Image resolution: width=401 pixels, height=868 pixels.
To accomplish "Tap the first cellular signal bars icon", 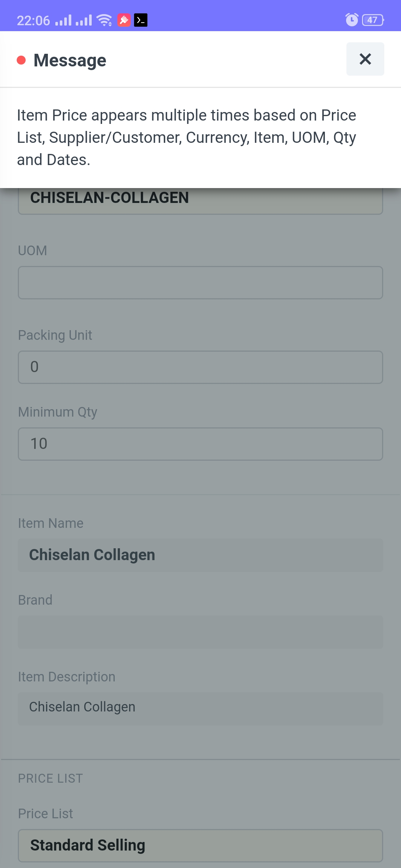I will coord(63,20).
